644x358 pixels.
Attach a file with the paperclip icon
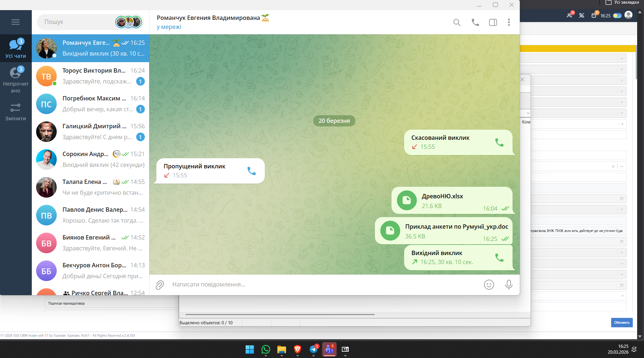[160, 285]
